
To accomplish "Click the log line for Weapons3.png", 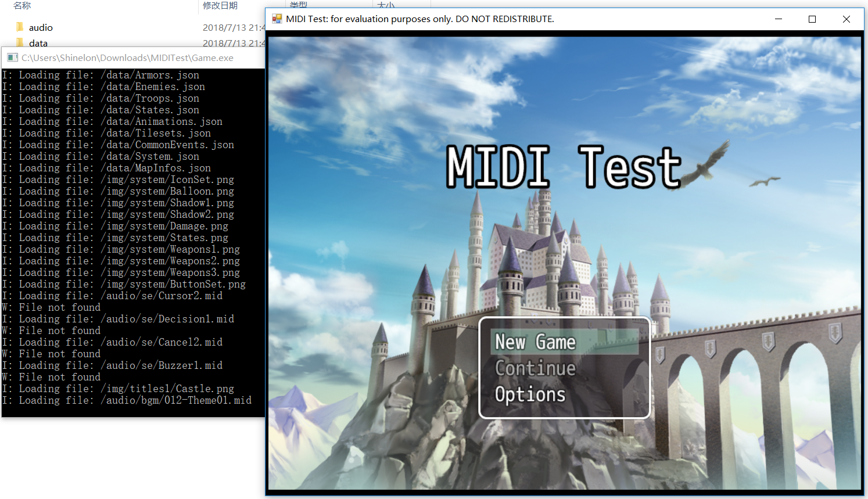I will [121, 272].
